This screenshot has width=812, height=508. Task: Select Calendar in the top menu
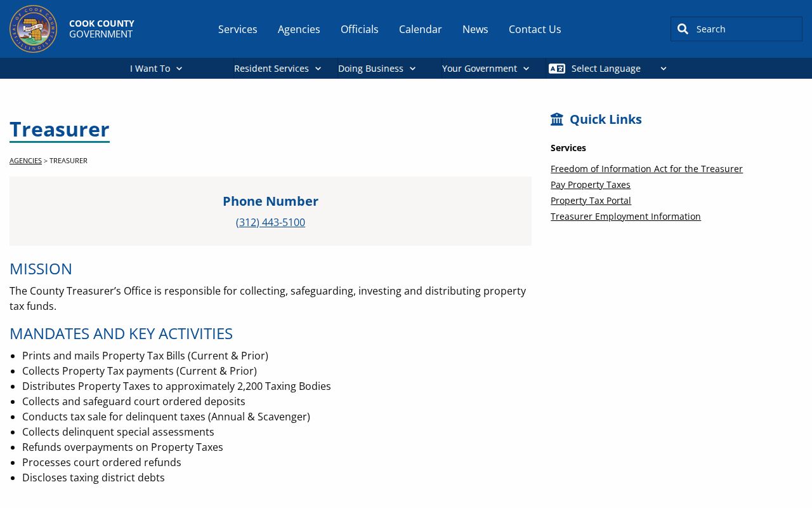pos(421,29)
